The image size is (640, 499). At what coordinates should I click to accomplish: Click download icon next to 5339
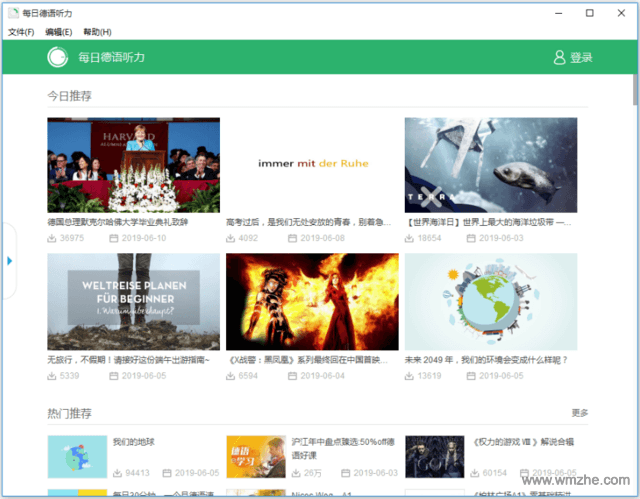click(x=52, y=376)
